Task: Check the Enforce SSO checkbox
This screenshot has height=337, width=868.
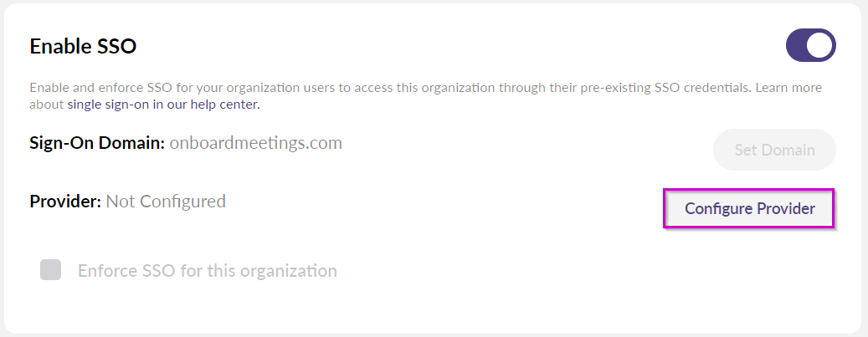Action: pos(50,270)
